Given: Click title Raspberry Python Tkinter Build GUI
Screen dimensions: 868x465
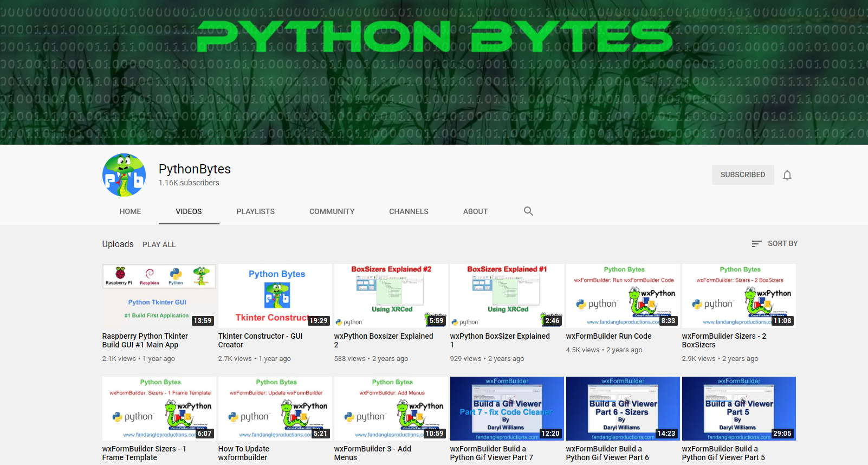Looking at the screenshot, I should 145,340.
